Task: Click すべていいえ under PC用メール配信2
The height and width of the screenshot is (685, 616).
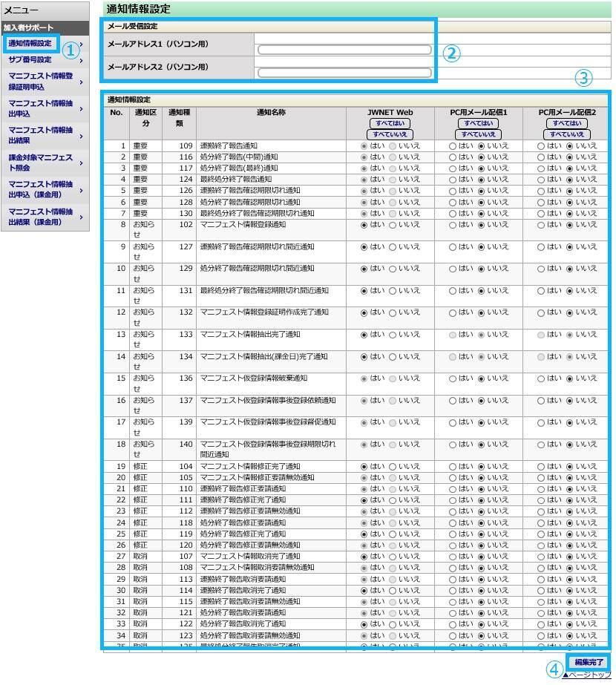Action: coord(566,134)
